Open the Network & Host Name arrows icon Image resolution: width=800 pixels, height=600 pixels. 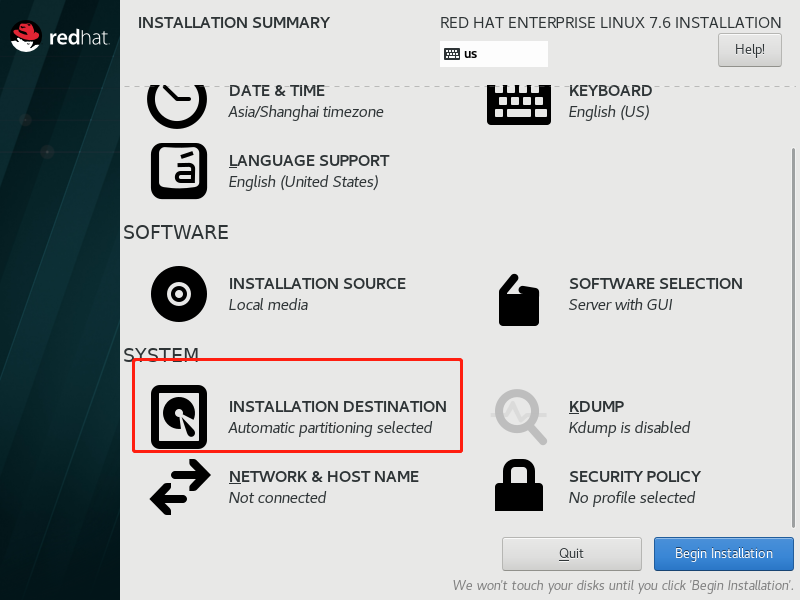click(x=180, y=487)
